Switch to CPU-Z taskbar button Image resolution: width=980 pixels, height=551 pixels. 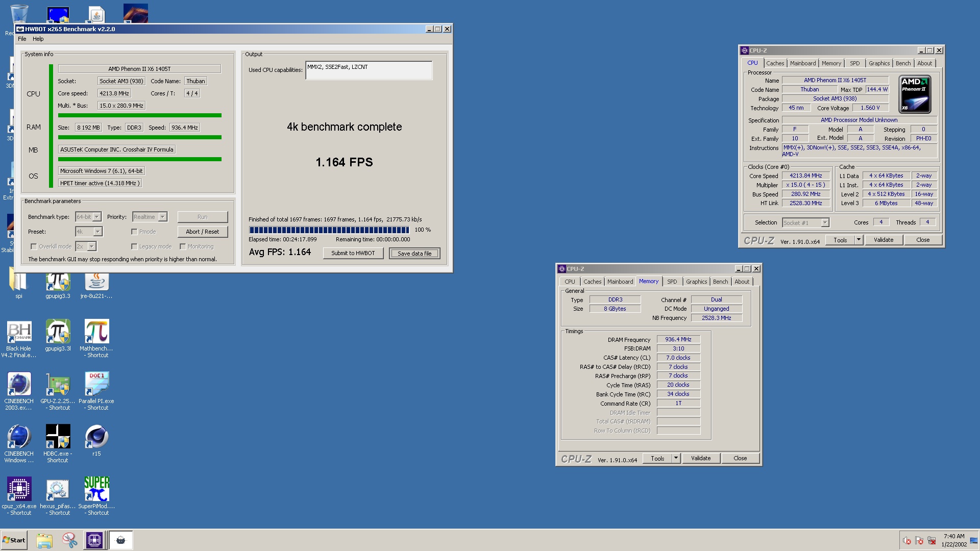[x=94, y=540]
